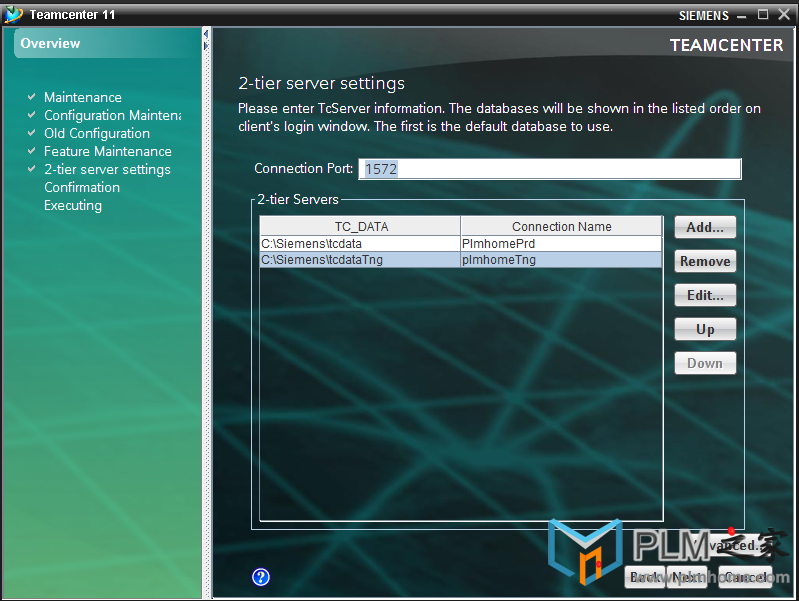
Task: Go to the Old Configuration step
Action: [x=97, y=133]
